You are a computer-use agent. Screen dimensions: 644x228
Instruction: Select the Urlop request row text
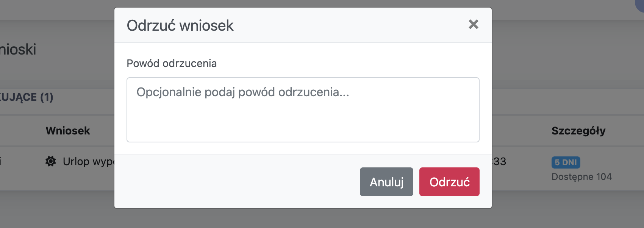click(88, 162)
